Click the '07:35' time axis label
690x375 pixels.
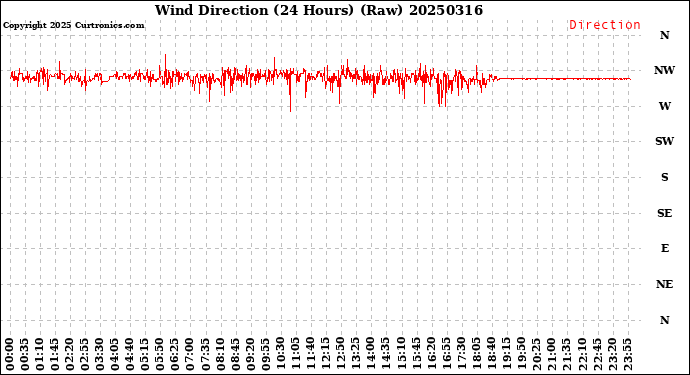(x=206, y=355)
